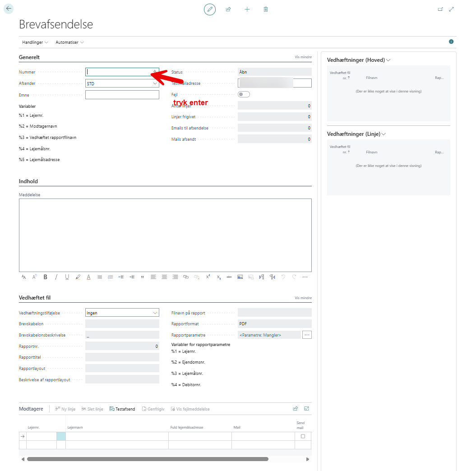This screenshot has height=471, width=476.
Task: Click the superscript icon in editor toolbar
Action: click(x=208, y=277)
